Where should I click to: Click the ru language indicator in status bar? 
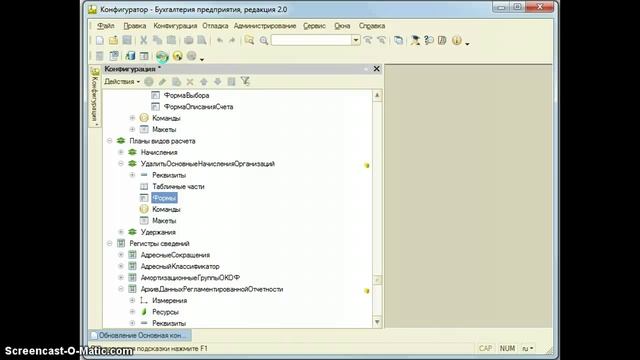[x=527, y=349]
